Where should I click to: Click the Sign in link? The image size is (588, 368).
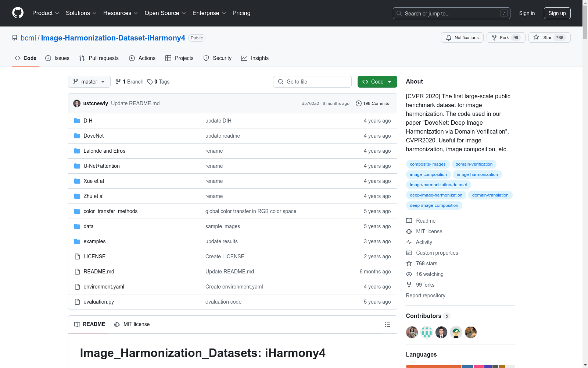click(x=527, y=13)
